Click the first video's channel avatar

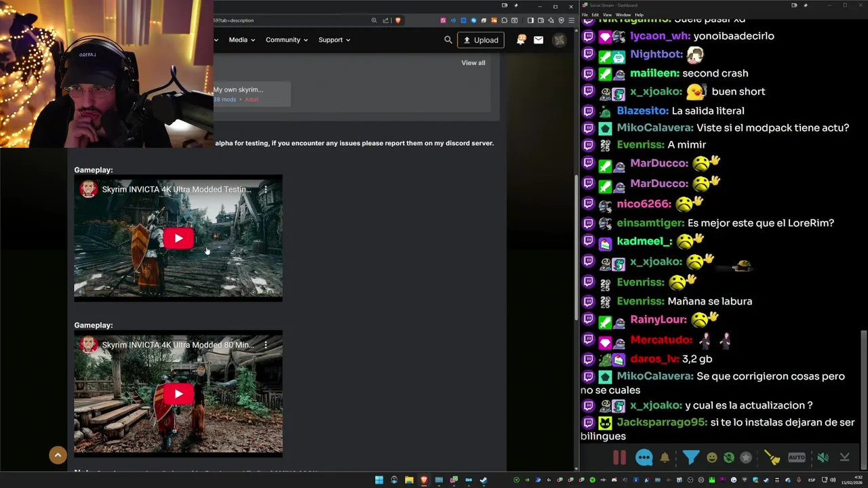[88, 190]
